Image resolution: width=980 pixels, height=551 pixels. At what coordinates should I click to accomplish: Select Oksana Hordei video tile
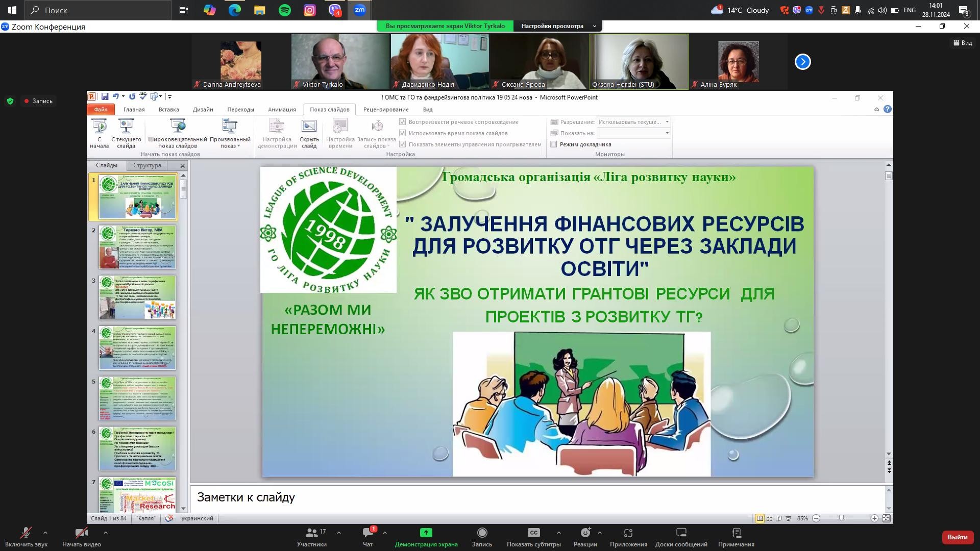pyautogui.click(x=639, y=62)
